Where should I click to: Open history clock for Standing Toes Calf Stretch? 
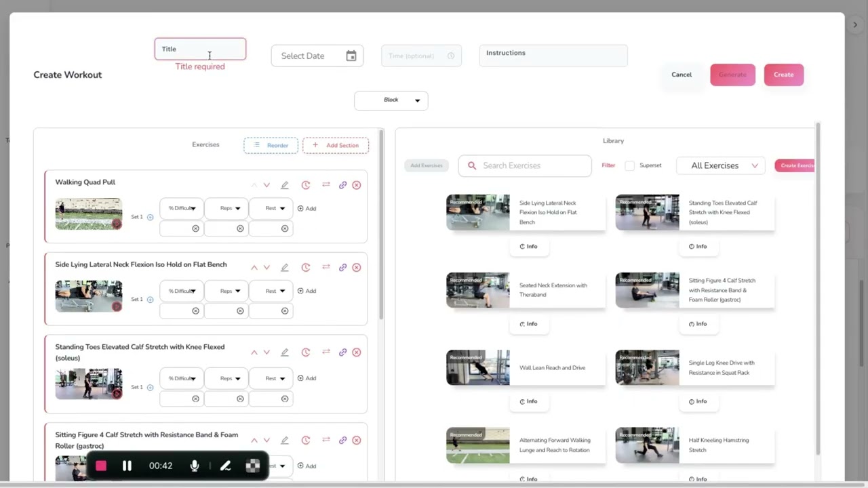point(306,352)
